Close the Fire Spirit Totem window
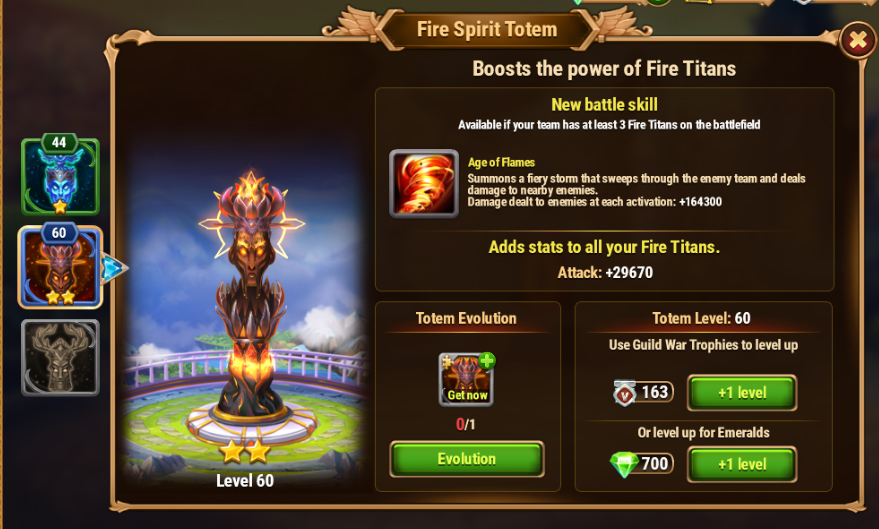Screen dimensions: 879x529 [x=858, y=40]
